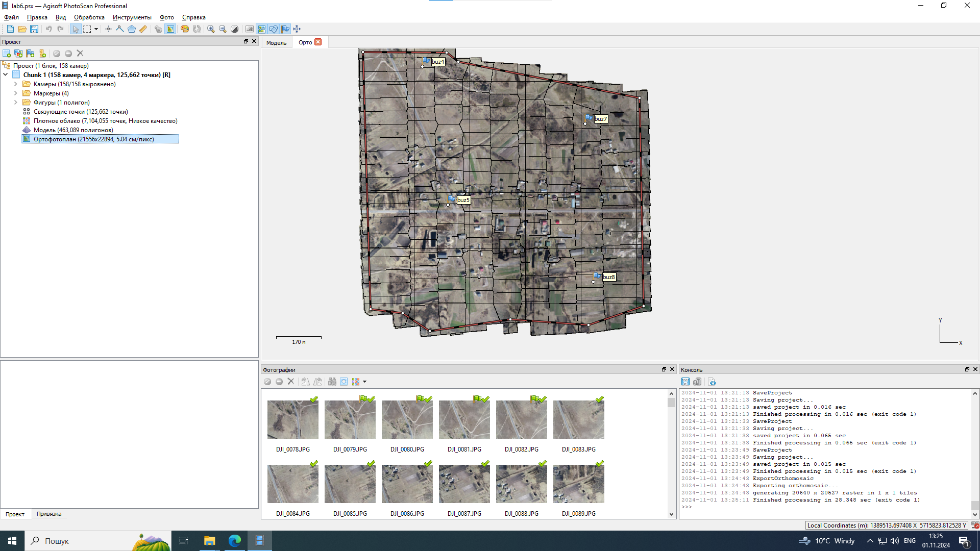Click the zoom in magnifier icon
Viewport: 980px width, 551px height.
(x=211, y=29)
